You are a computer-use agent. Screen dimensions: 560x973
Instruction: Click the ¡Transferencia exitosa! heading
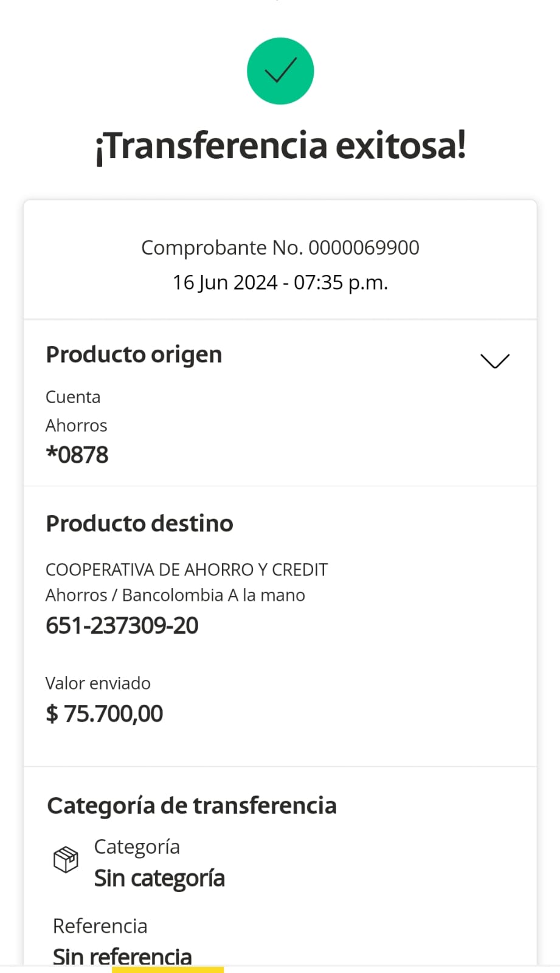[280, 147]
